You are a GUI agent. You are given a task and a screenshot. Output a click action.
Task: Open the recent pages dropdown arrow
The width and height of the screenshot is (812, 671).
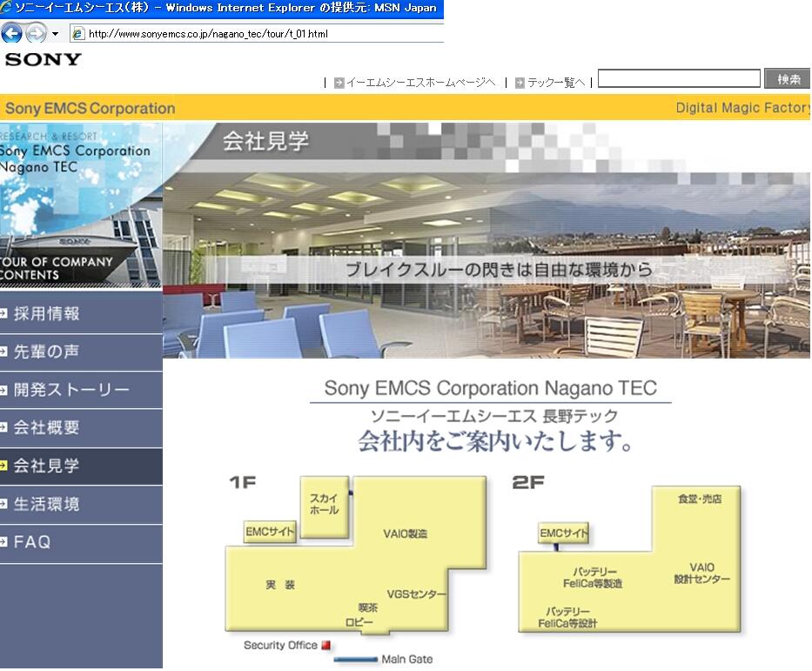click(55, 34)
